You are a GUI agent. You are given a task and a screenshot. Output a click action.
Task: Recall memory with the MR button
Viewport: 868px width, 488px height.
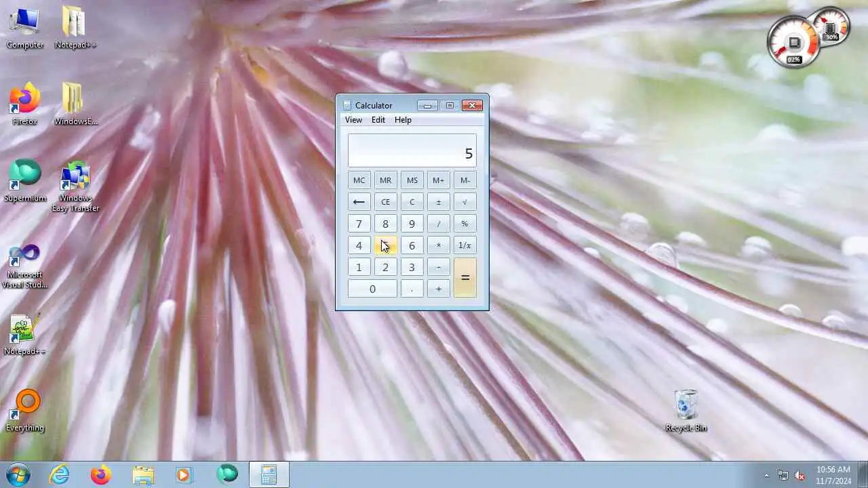[385, 180]
